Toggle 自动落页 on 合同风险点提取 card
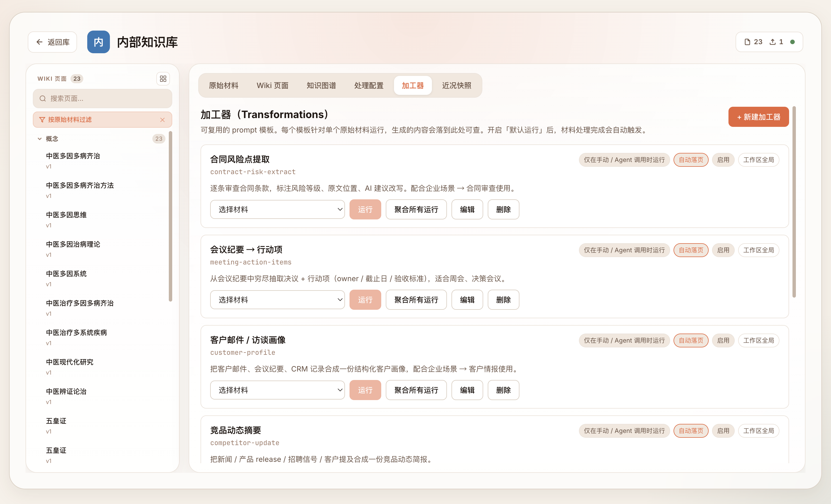Screen dimensions: 831x504 pyautogui.click(x=691, y=160)
